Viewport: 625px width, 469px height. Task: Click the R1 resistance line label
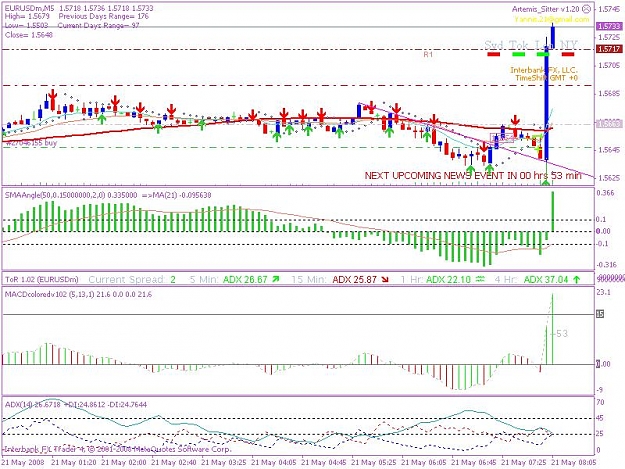tap(428, 55)
